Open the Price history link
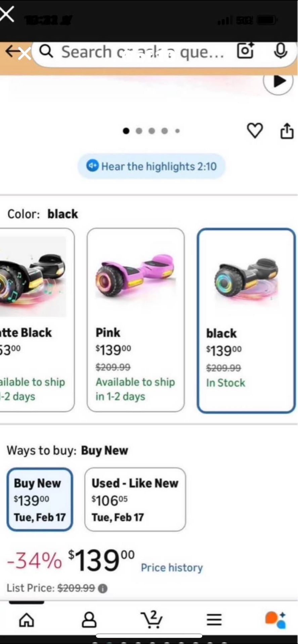The height and width of the screenshot is (644, 298). click(x=172, y=568)
